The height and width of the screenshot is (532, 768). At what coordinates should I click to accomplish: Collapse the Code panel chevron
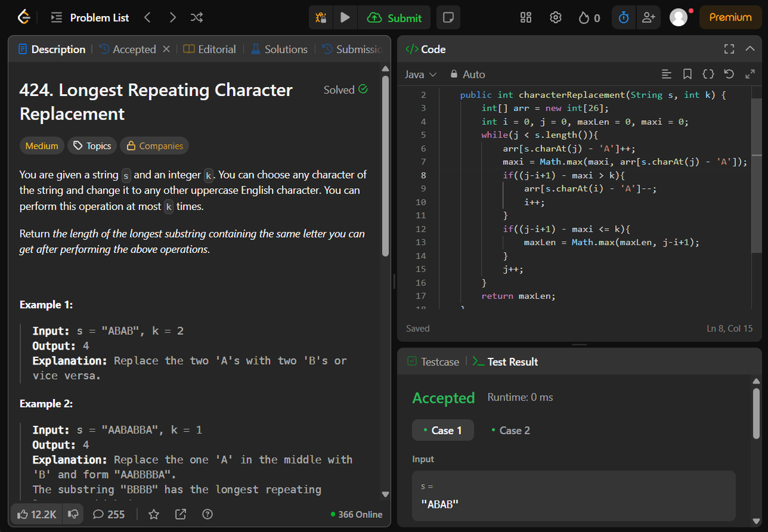(750, 49)
